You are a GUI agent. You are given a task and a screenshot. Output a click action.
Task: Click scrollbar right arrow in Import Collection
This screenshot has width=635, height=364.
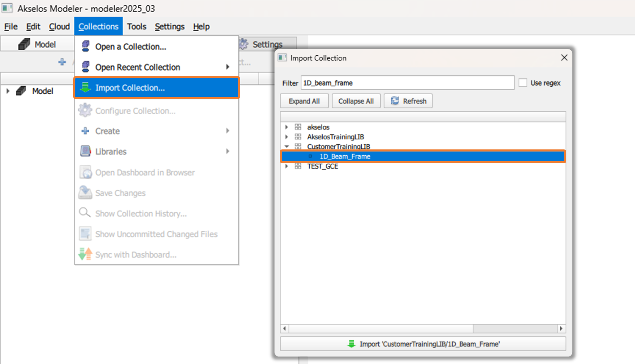click(x=561, y=328)
